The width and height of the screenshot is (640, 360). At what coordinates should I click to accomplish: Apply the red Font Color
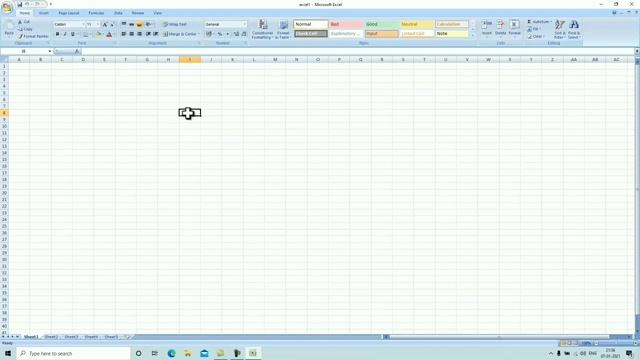tap(109, 34)
